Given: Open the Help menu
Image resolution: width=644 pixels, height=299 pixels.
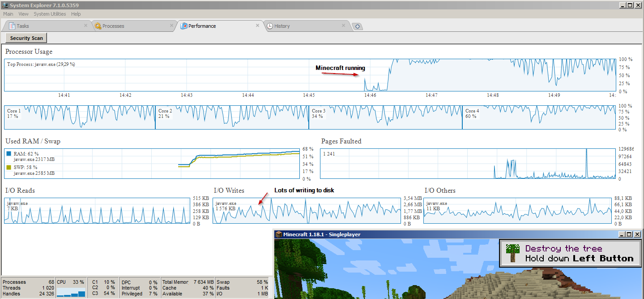Looking at the screenshot, I should click(76, 14).
